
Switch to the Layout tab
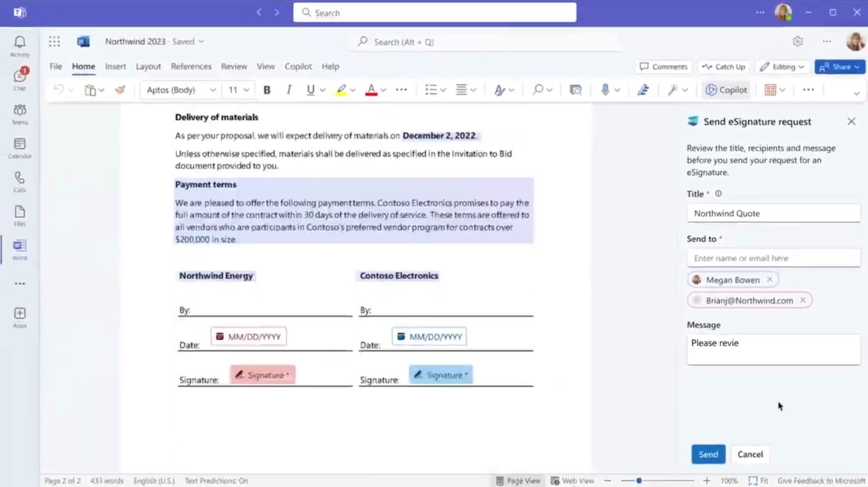[148, 66]
